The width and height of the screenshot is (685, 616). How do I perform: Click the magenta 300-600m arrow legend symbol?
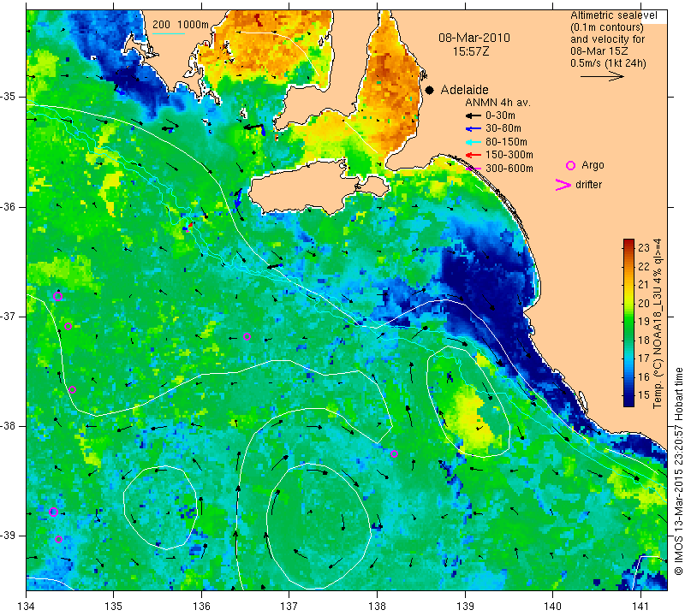pyautogui.click(x=474, y=168)
